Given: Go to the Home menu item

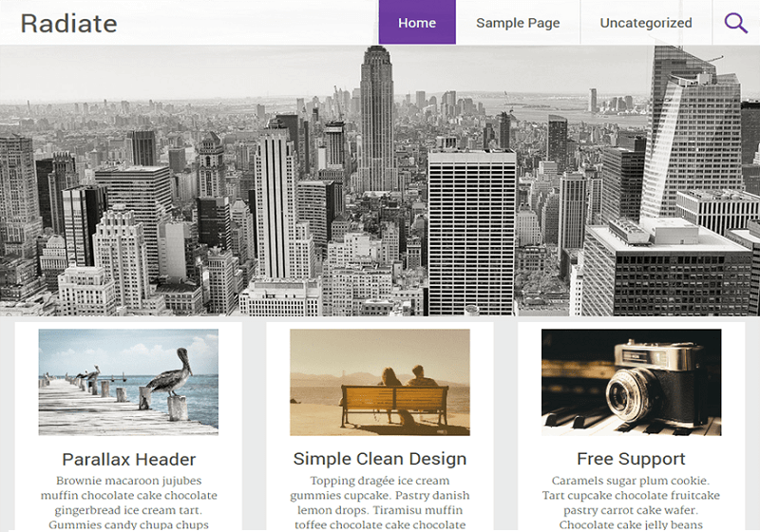Looking at the screenshot, I should click(417, 22).
